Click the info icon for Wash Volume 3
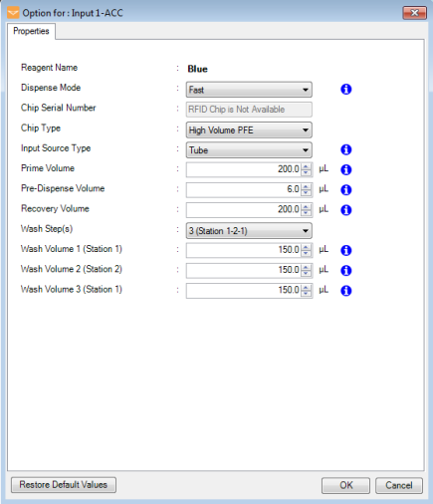 [346, 291]
